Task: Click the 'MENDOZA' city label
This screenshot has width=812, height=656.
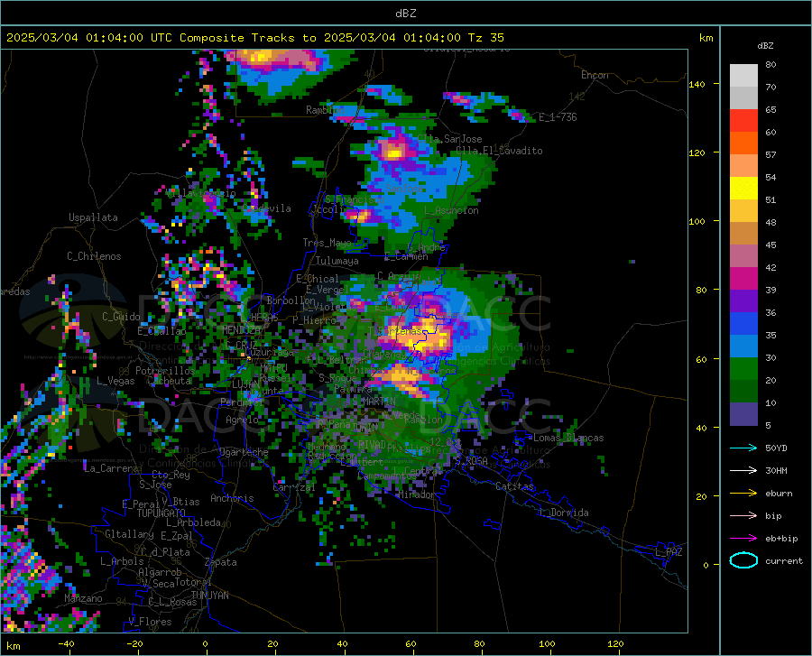Action: click(x=241, y=330)
